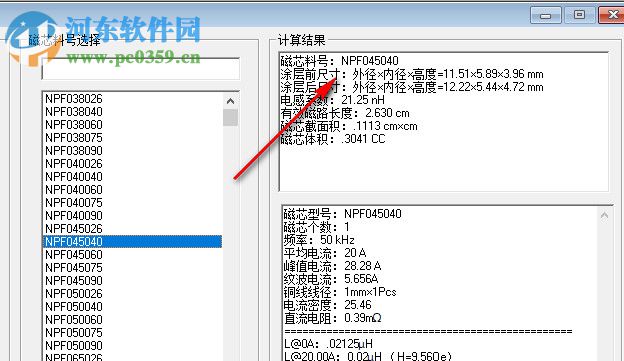624x361 pixels.
Task: Click the 磁芯截面积 .1113 line
Action: [x=349, y=126]
